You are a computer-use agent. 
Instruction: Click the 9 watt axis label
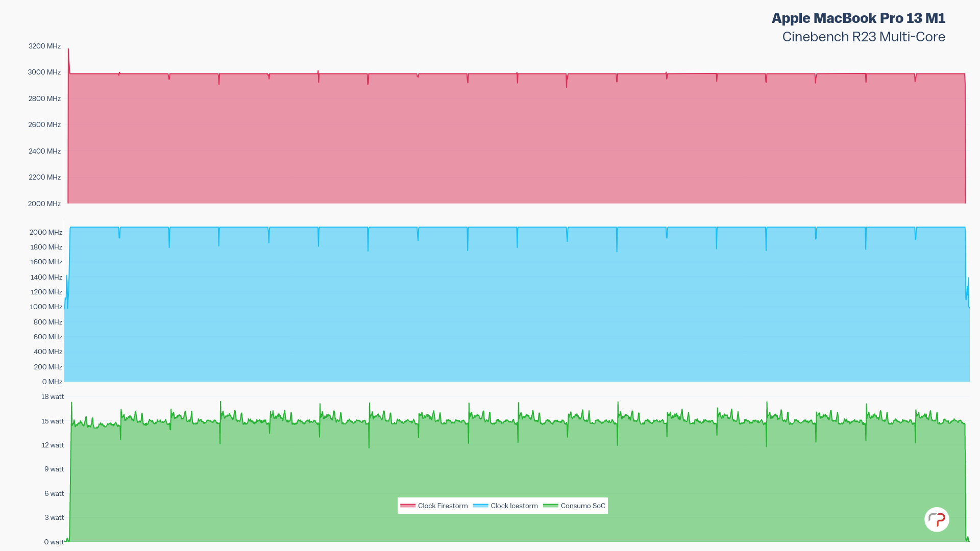tap(54, 469)
